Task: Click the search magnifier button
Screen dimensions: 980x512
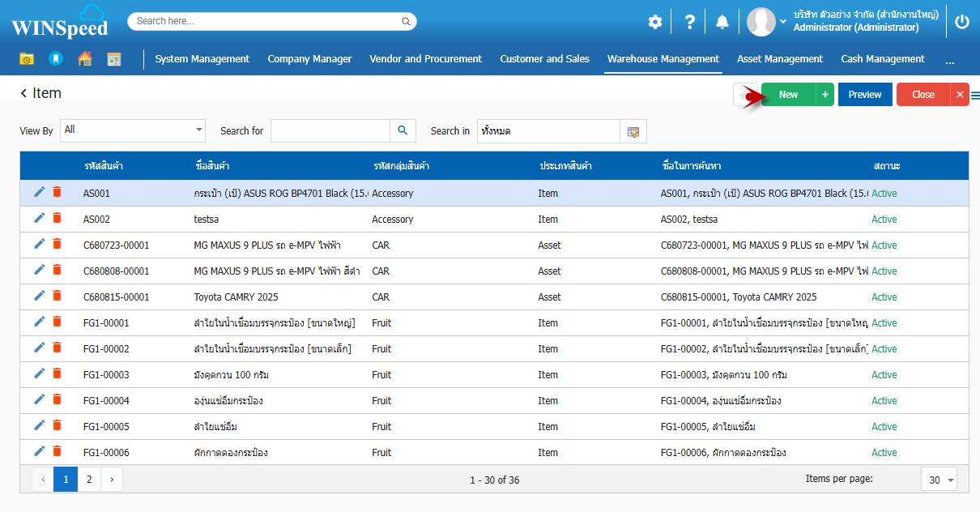Action: (x=403, y=131)
